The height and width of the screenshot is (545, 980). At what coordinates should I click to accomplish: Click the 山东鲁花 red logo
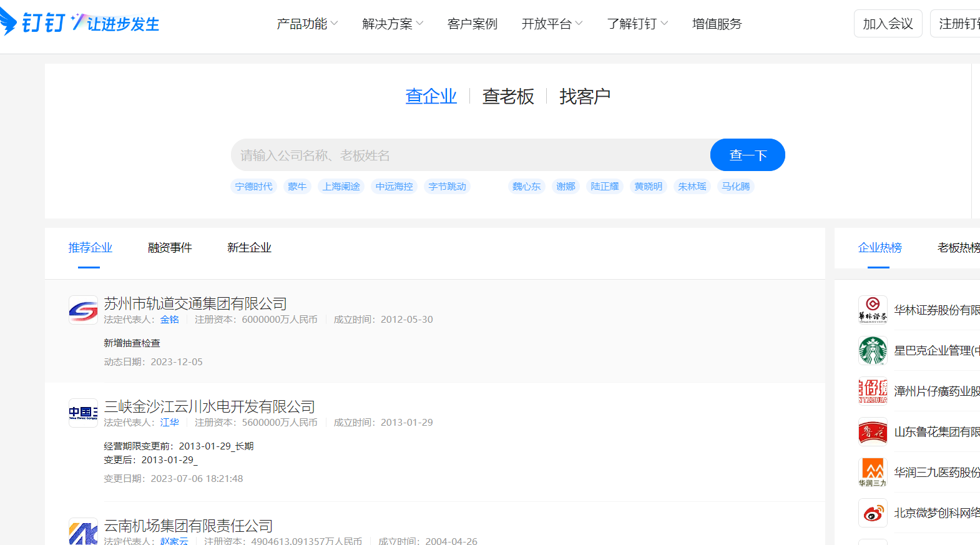[x=873, y=431]
